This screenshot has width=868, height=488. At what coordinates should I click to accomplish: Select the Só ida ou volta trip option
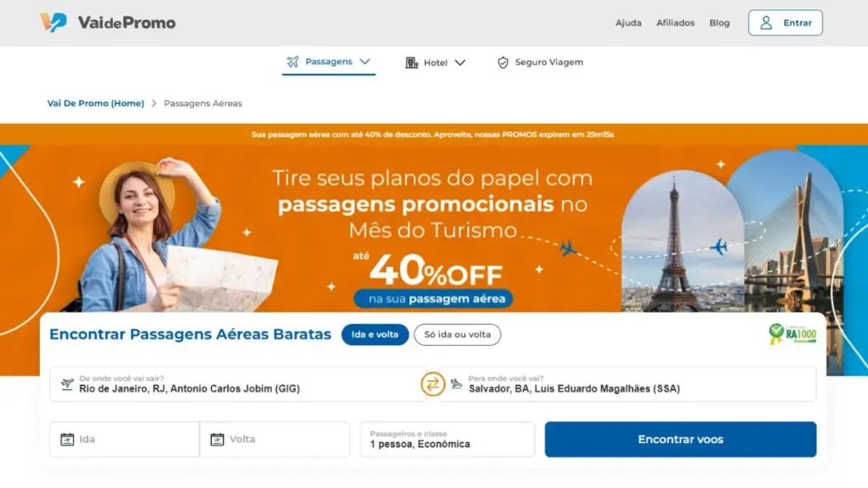click(457, 335)
